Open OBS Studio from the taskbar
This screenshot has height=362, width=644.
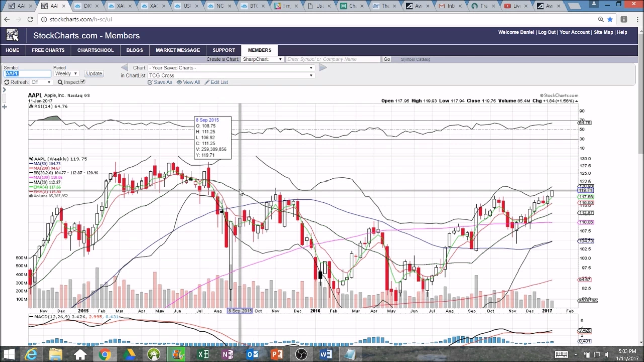coord(301,355)
